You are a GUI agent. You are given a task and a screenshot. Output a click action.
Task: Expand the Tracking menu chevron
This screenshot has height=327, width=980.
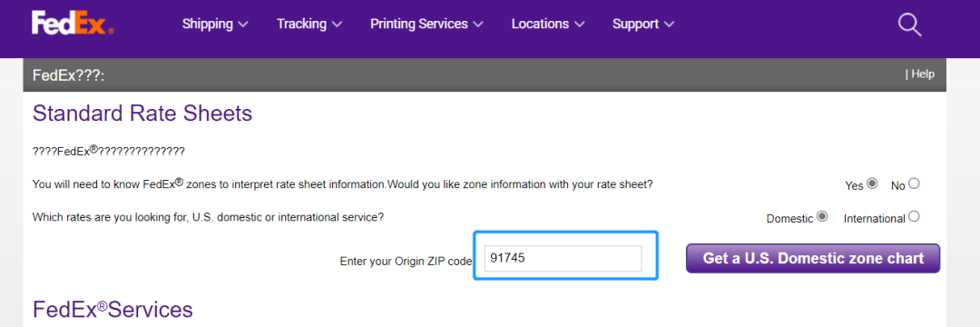[337, 25]
